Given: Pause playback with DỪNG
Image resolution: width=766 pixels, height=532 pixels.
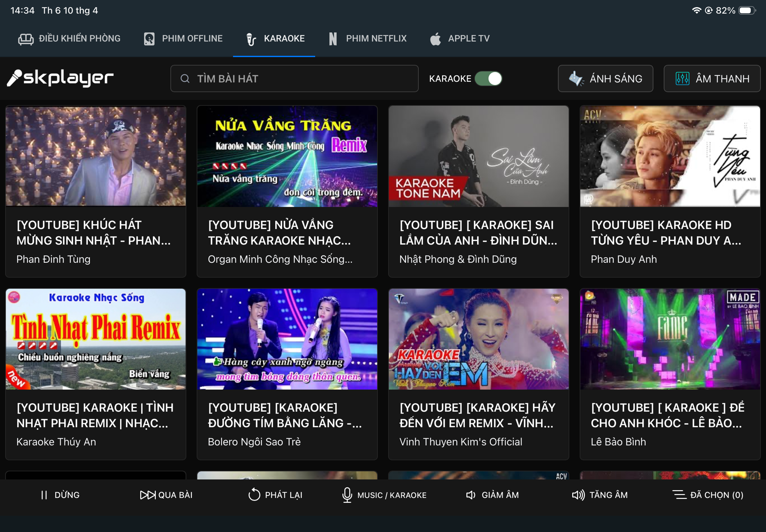Looking at the screenshot, I should (x=60, y=495).
